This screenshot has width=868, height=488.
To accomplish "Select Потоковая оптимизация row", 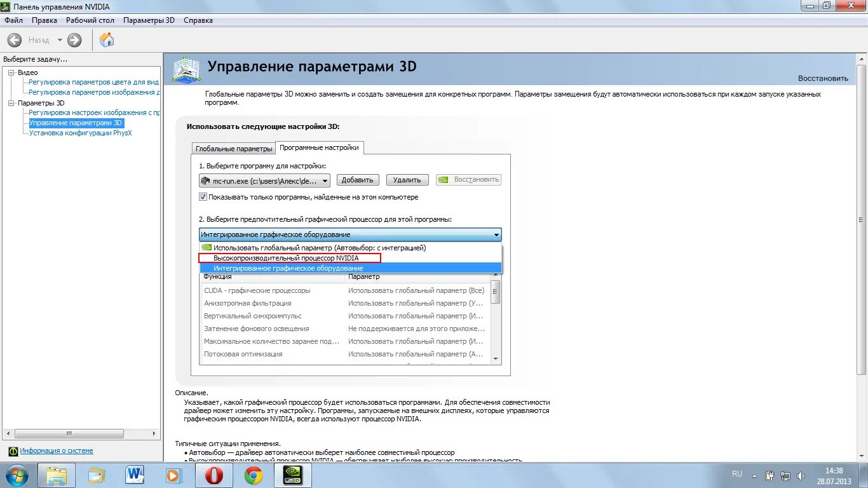I will [x=346, y=354].
